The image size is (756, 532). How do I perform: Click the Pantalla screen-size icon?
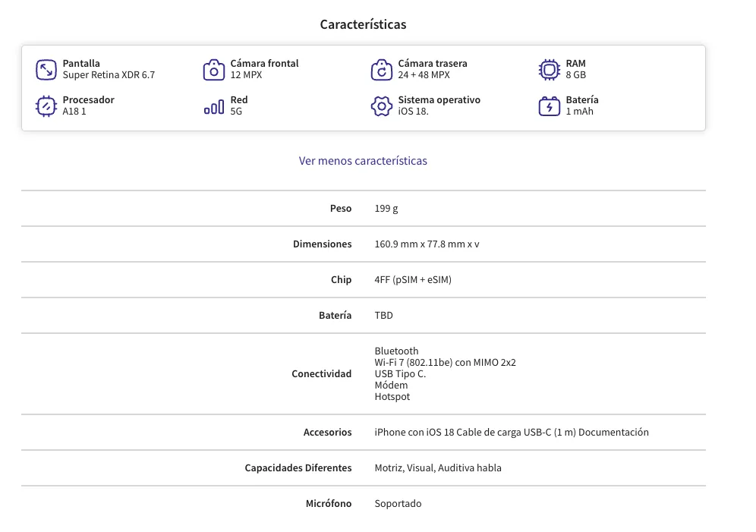46,70
